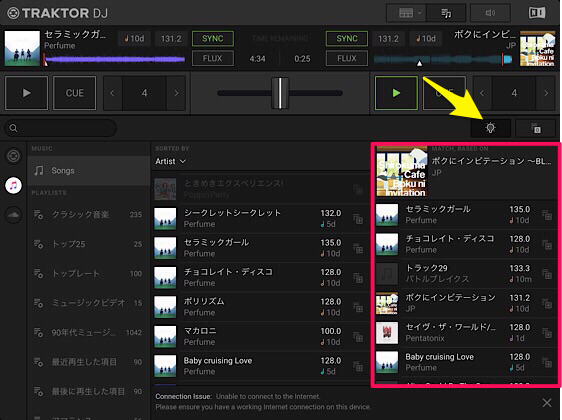Increase left deck loop size arrow
The height and width of the screenshot is (420, 562).
click(x=176, y=93)
